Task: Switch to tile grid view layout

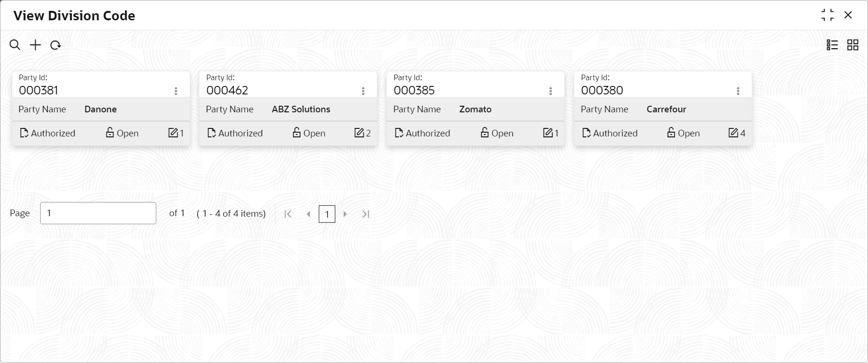Action: (852, 45)
